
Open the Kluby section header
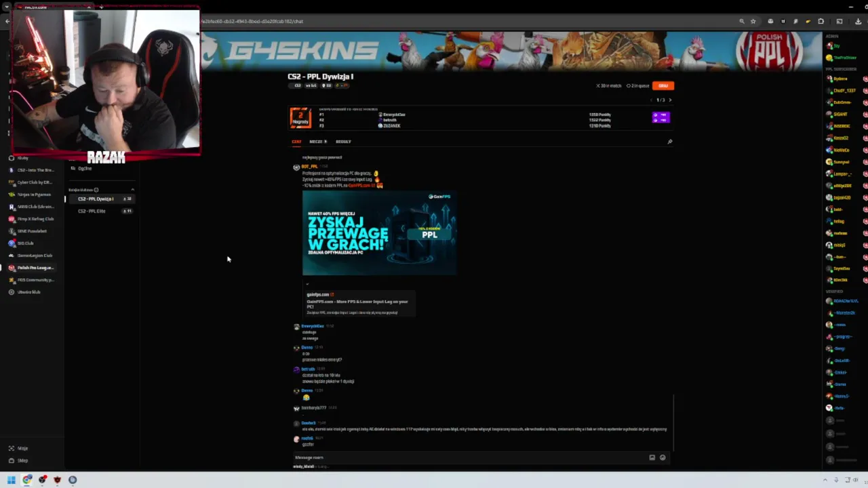[20, 158]
